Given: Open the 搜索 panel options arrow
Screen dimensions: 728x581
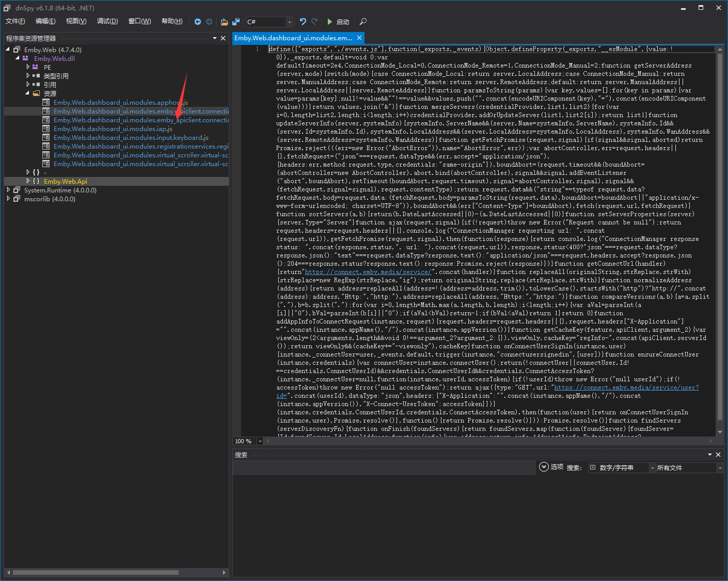Looking at the screenshot, I should tap(710, 455).
